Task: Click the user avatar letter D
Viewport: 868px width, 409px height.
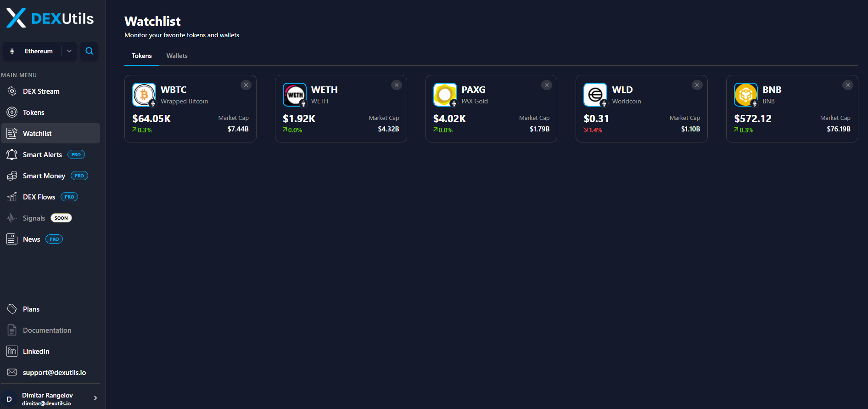Action: pos(9,399)
